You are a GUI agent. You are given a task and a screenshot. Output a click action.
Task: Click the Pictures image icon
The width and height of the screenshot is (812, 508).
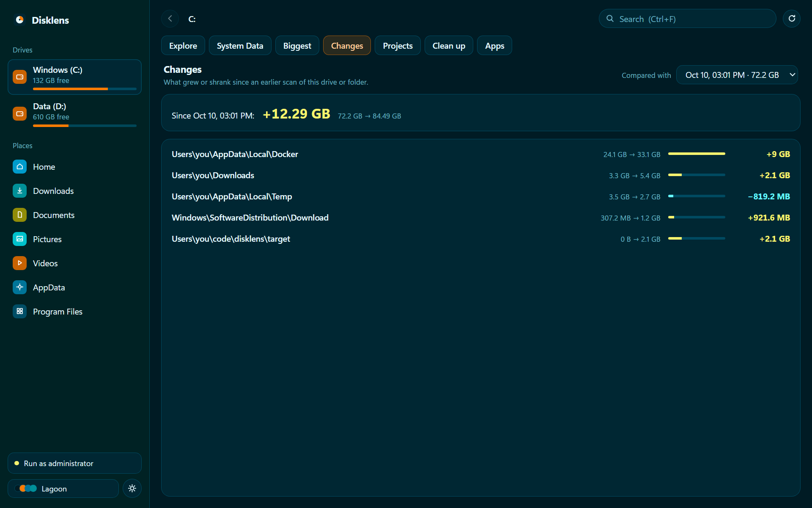19,239
